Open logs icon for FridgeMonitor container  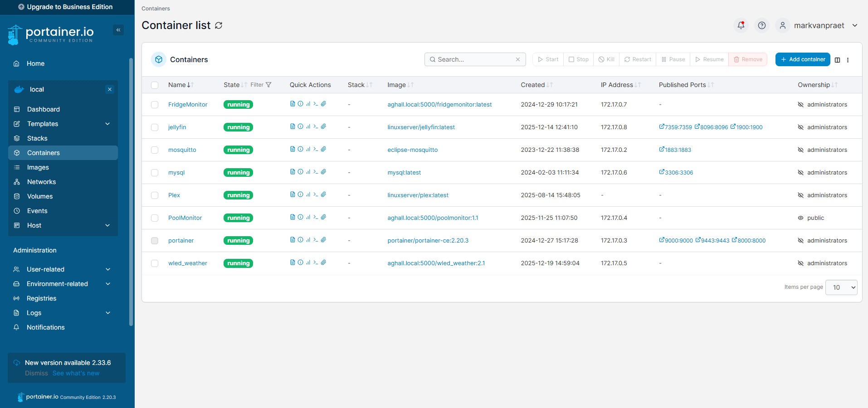pyautogui.click(x=293, y=104)
